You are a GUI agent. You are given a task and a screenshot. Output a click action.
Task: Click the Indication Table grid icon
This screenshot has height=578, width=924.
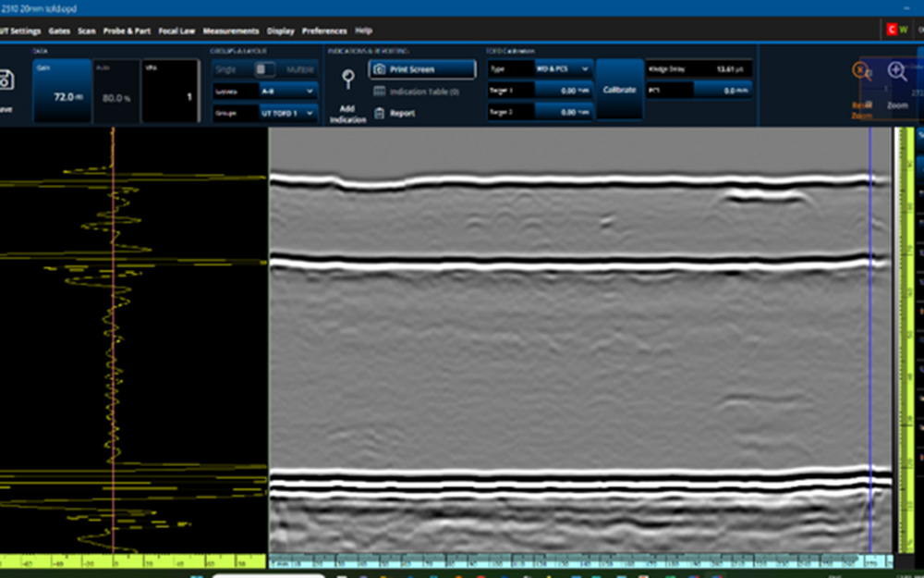(379, 92)
